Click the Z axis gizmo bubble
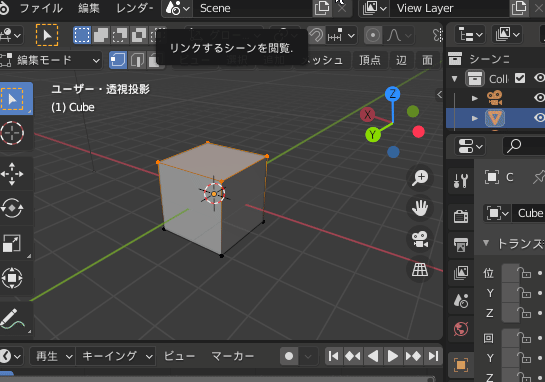Screen dimensions: 545x382 pos(392,94)
